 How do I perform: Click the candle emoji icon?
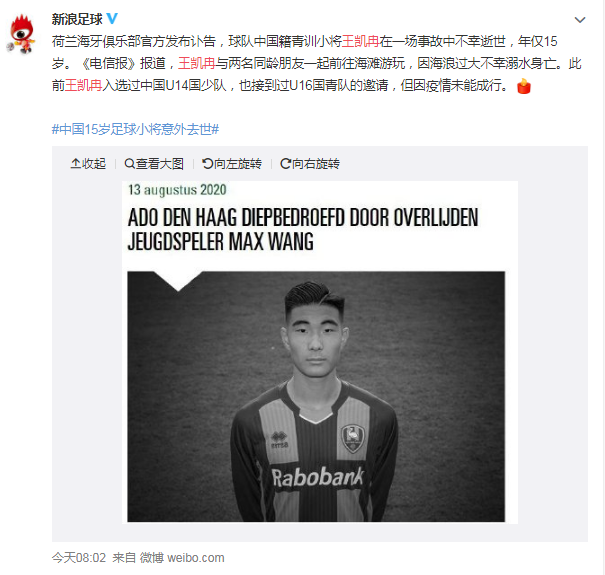[524, 86]
